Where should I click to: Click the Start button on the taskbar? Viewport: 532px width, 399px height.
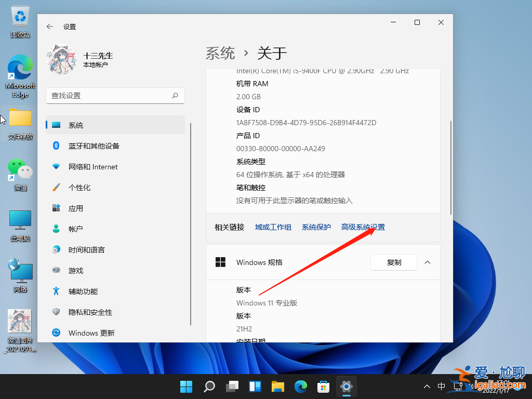186,387
